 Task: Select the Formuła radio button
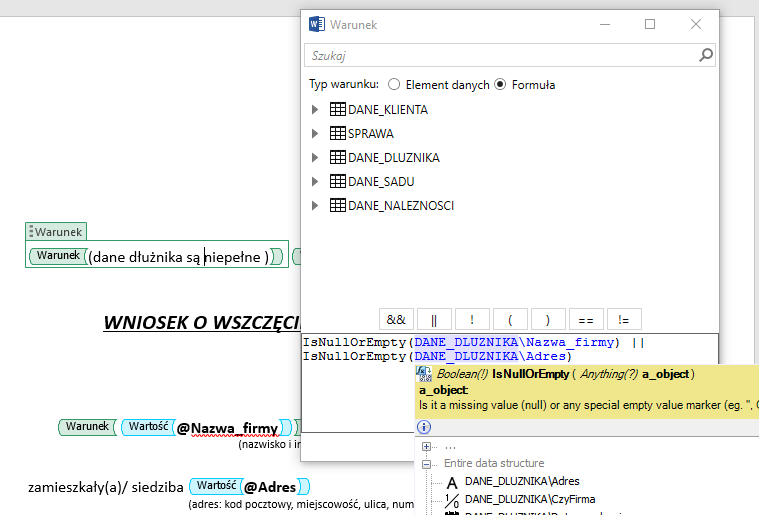point(500,85)
